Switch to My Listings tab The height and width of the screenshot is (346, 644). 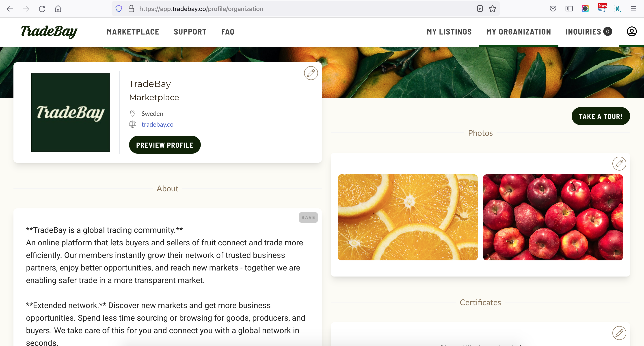449,32
